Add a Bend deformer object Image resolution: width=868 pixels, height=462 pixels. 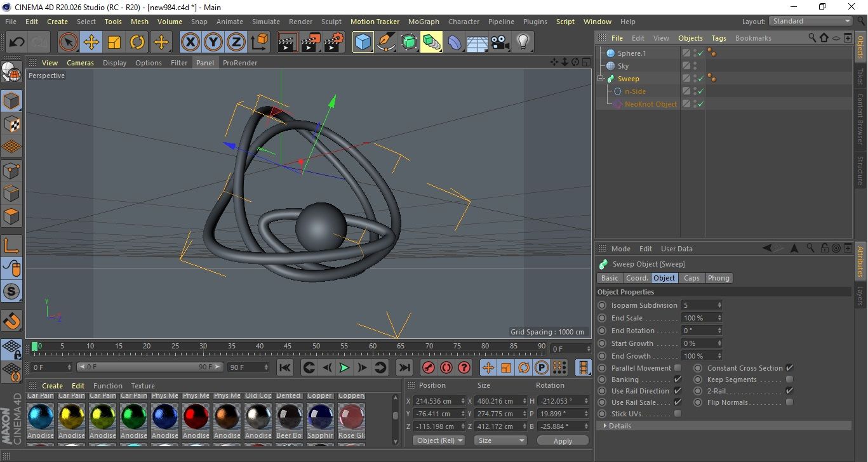pyautogui.click(x=455, y=43)
